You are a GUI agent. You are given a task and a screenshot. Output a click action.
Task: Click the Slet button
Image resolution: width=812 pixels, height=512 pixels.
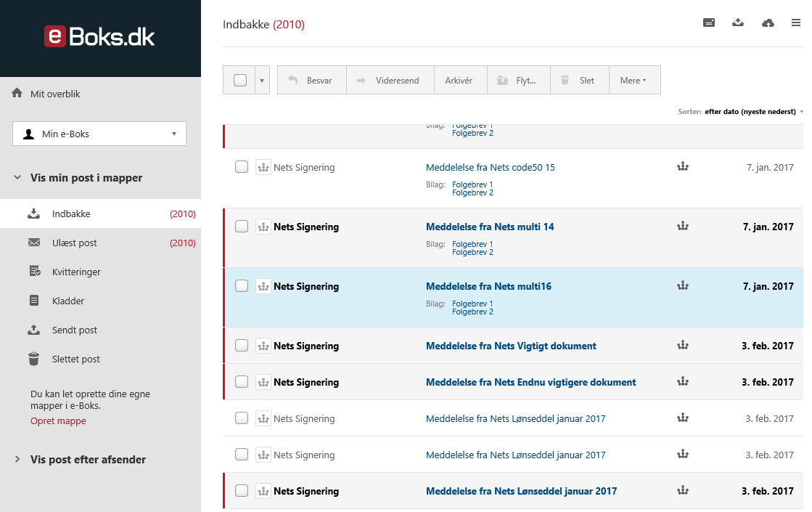(580, 81)
